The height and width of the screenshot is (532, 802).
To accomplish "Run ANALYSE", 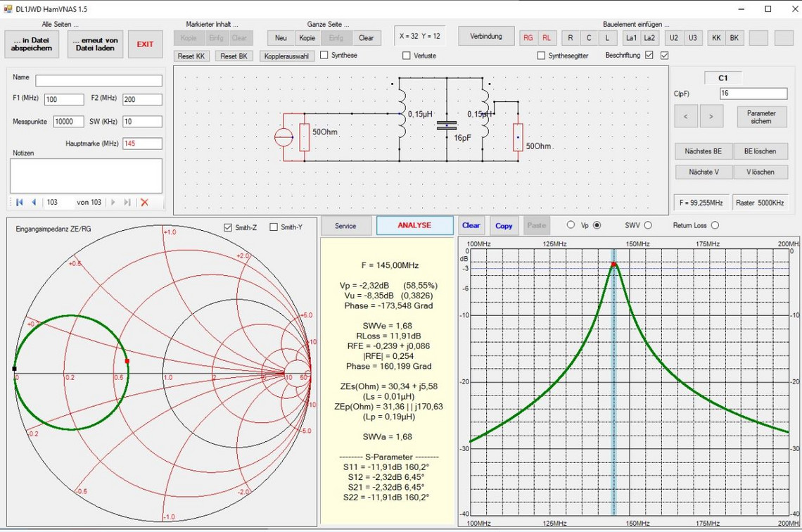I will point(415,226).
